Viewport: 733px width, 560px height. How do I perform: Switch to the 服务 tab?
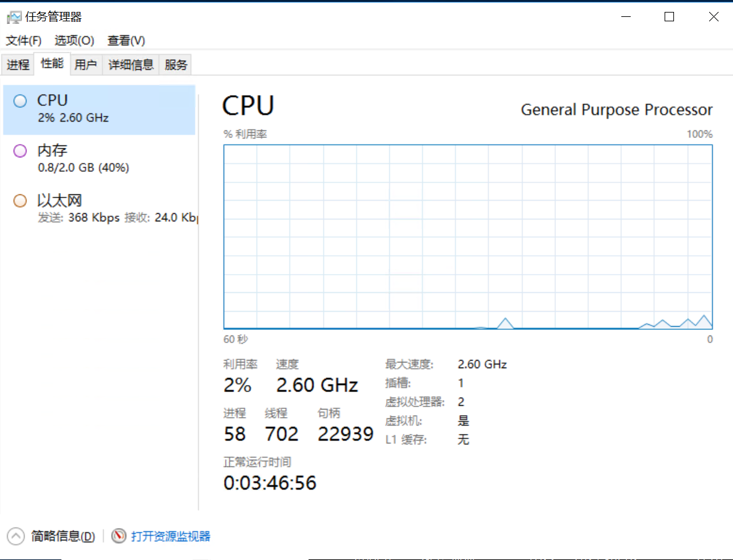[x=176, y=65]
